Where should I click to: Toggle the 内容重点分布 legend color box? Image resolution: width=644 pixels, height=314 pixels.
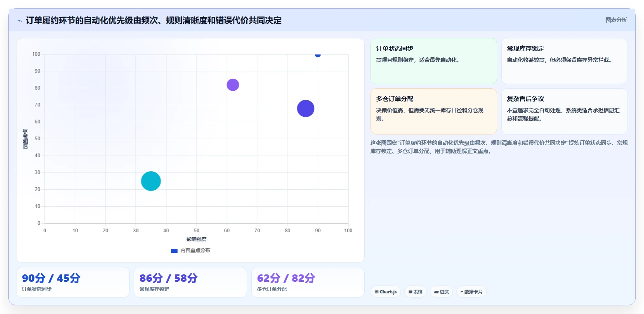point(174,250)
